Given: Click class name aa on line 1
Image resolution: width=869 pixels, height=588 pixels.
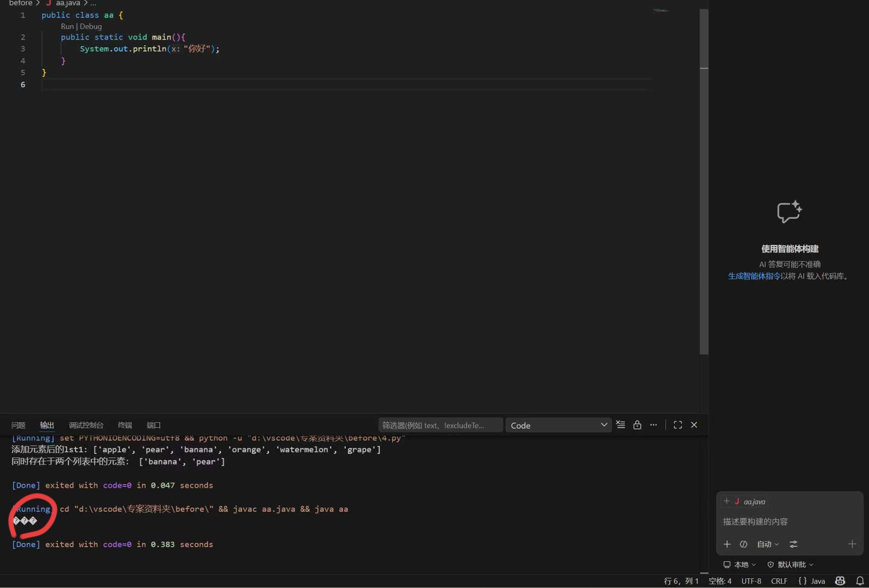Looking at the screenshot, I should [109, 15].
